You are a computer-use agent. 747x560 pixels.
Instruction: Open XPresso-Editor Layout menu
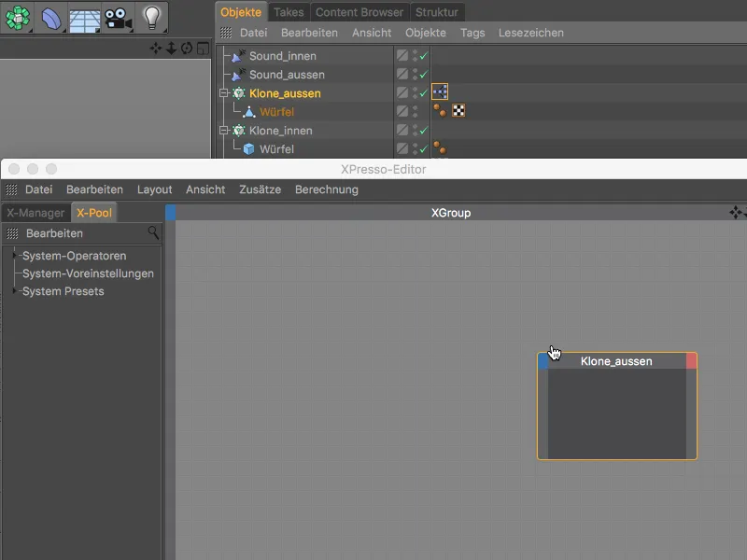[154, 189]
